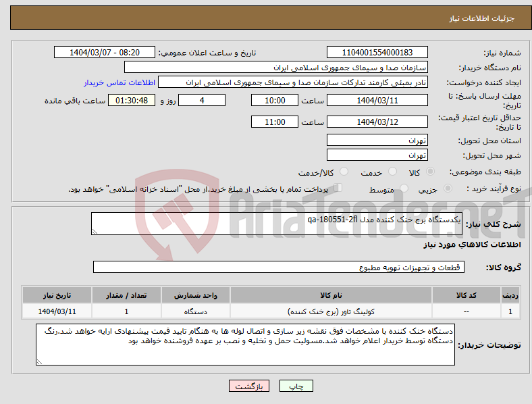Click the چاپ (print) button

click(296, 386)
